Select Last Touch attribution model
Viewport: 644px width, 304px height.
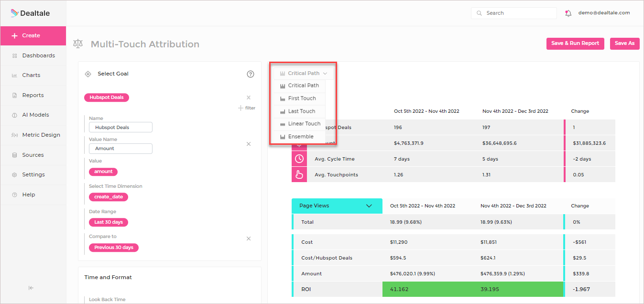tap(299, 111)
